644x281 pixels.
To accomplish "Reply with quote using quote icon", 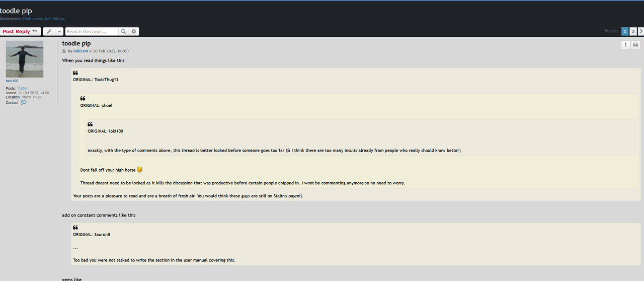I will (x=636, y=45).
